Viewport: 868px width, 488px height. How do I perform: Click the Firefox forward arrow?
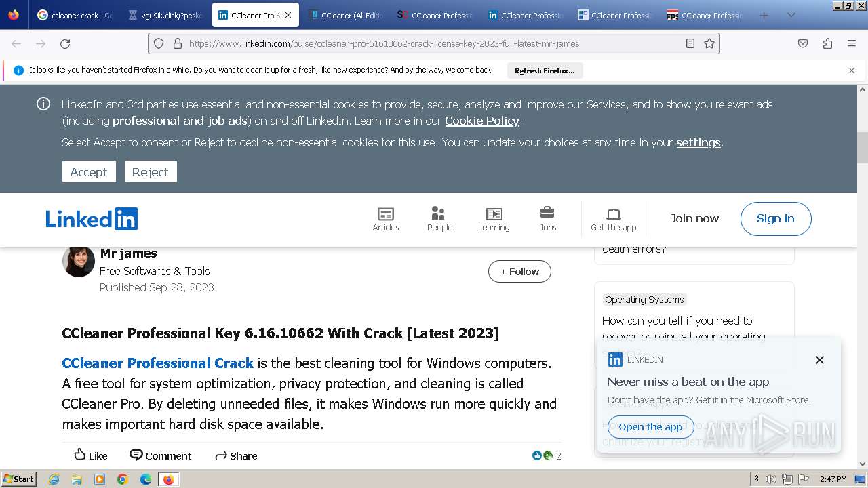pyautogui.click(x=41, y=43)
